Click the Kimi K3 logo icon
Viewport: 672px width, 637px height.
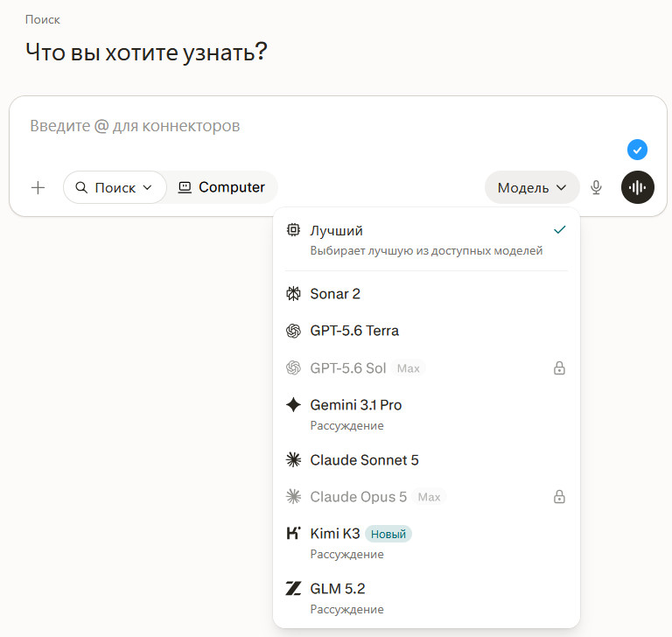click(294, 533)
